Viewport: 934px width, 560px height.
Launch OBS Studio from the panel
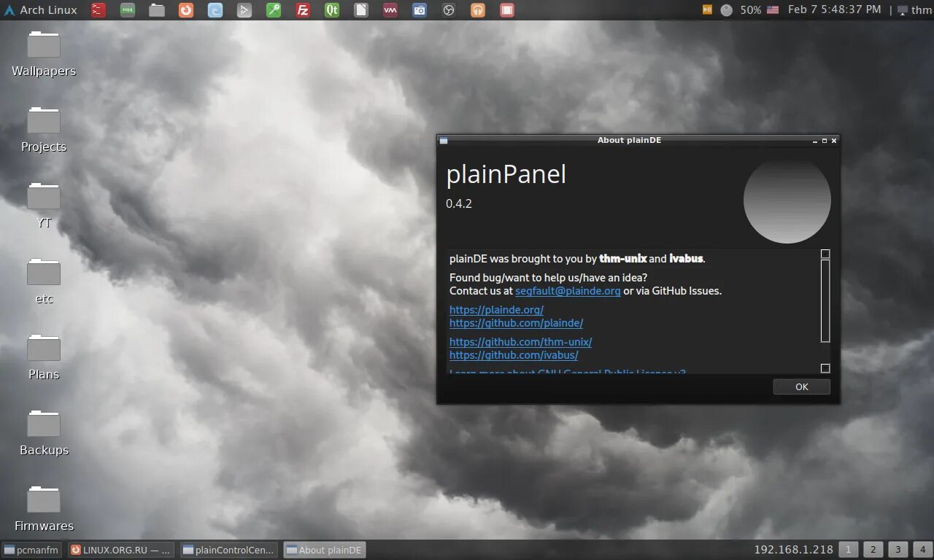tap(449, 10)
